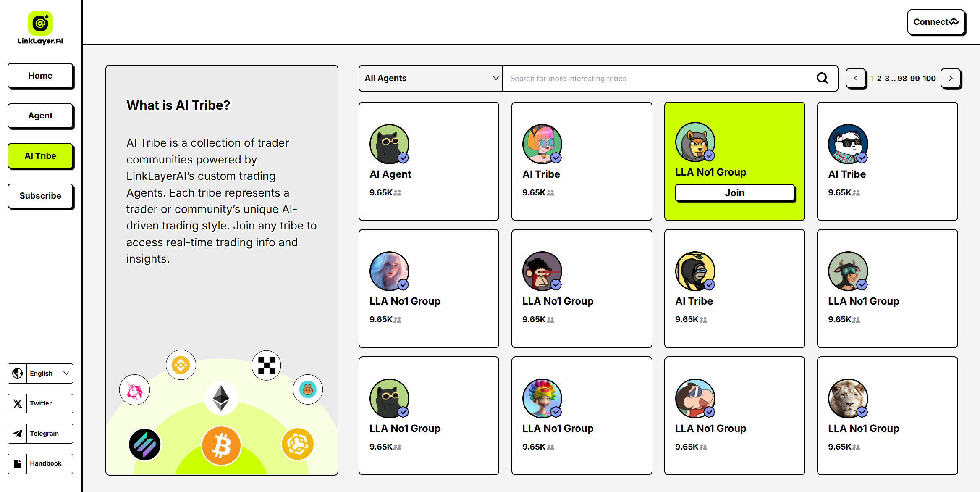Open the Home page
The width and height of the screenshot is (980, 492).
tap(40, 76)
